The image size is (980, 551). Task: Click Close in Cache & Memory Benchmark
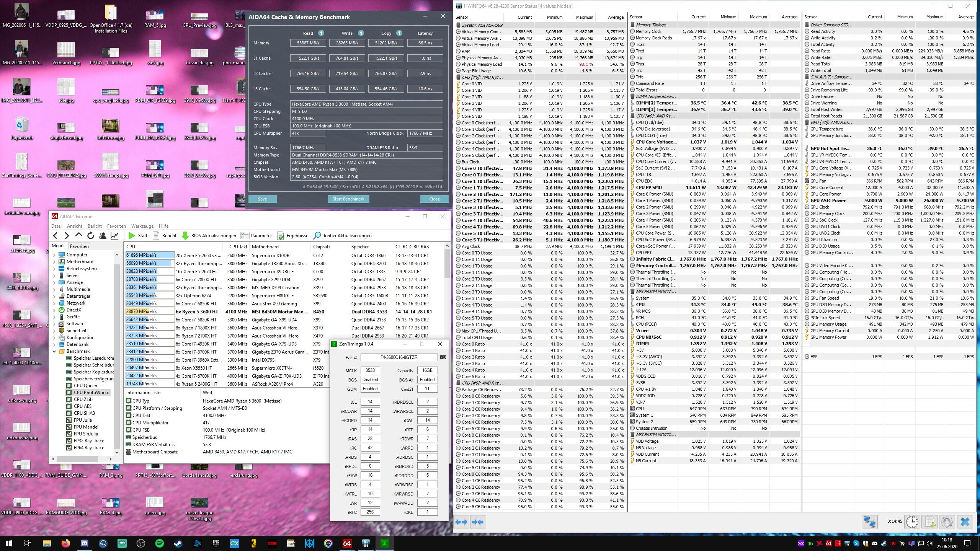(x=434, y=199)
